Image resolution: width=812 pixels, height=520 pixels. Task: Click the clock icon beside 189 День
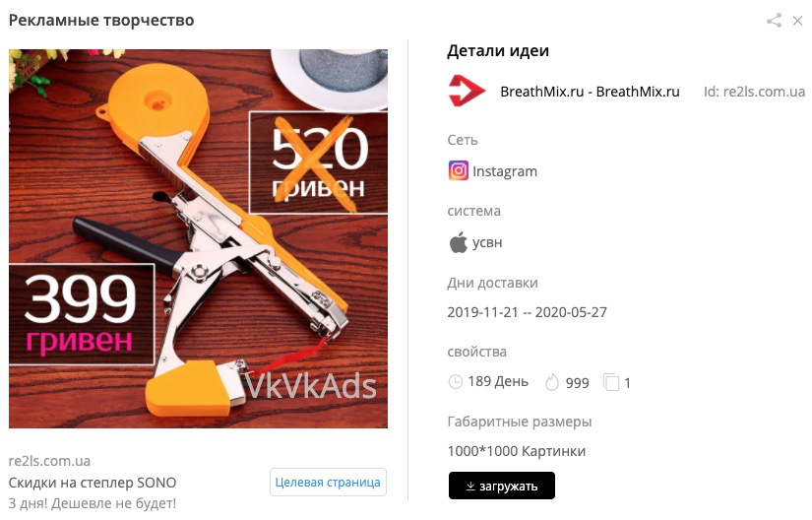click(455, 382)
